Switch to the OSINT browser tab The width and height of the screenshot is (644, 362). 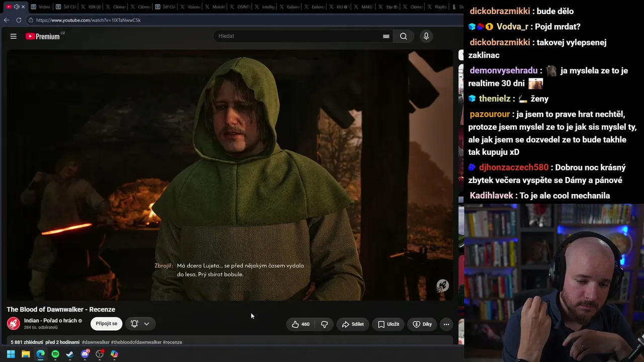click(239, 7)
